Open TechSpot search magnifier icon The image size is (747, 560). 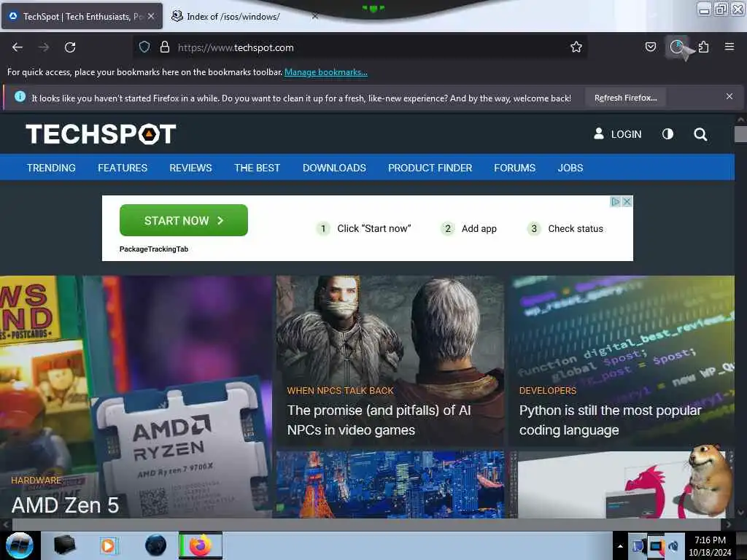point(700,134)
